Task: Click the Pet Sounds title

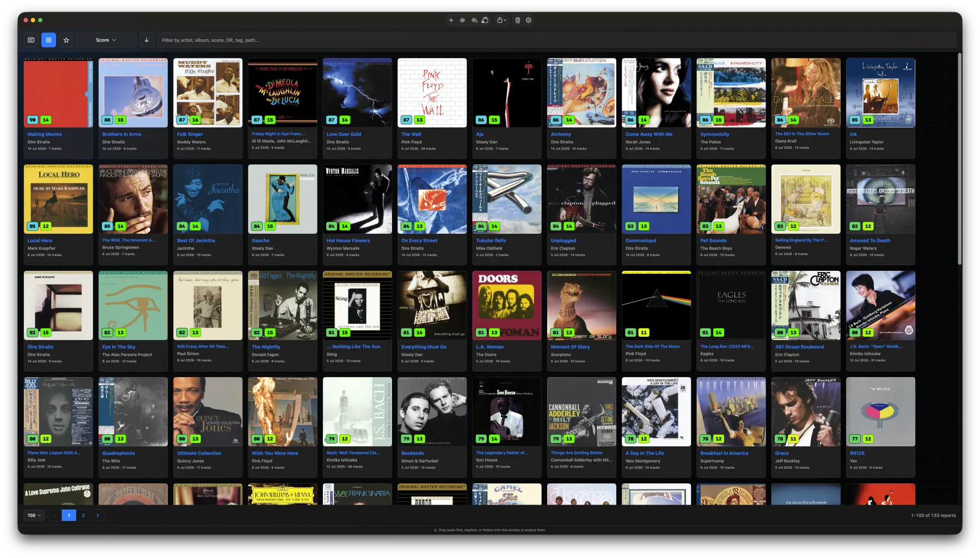Action: (713, 240)
